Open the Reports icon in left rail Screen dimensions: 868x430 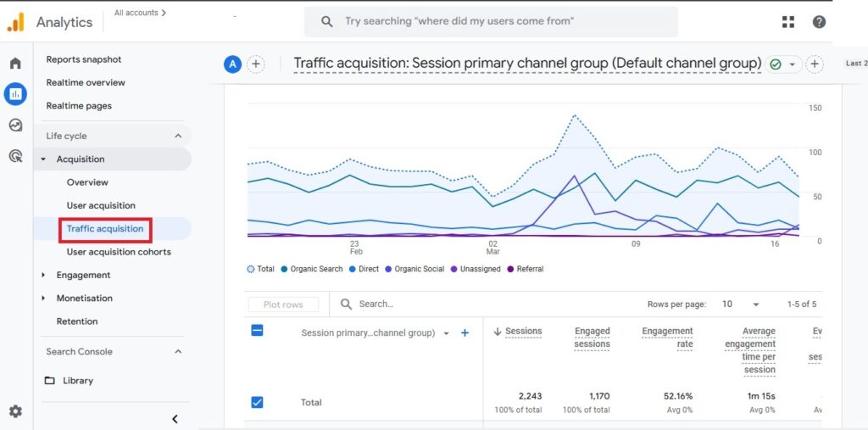[15, 94]
